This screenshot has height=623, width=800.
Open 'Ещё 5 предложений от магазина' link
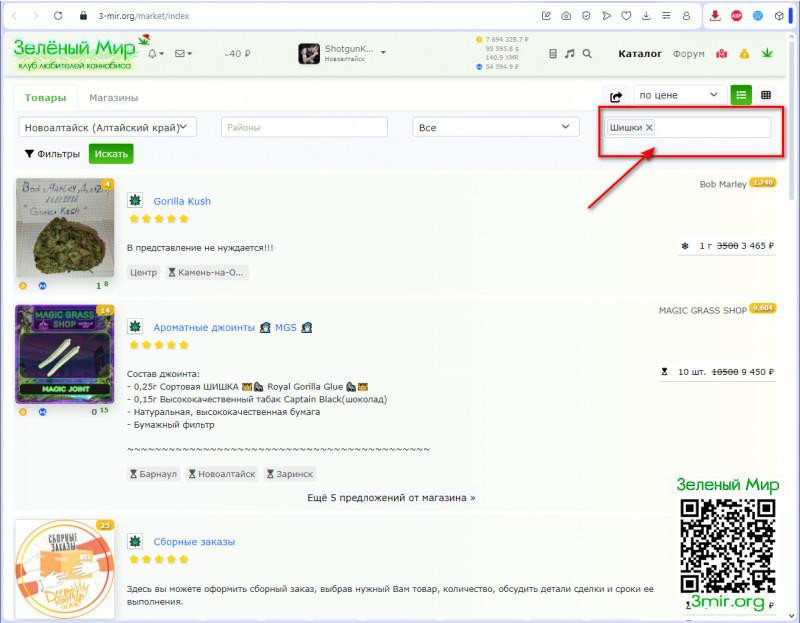point(391,497)
